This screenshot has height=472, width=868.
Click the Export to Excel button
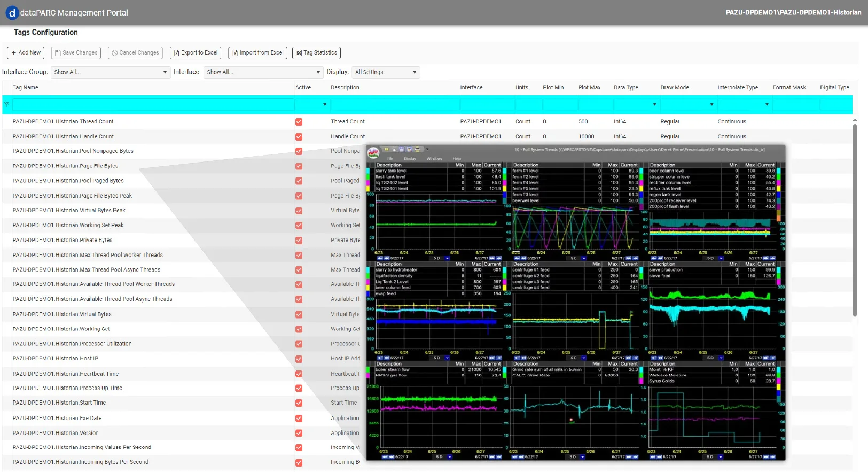coord(196,53)
